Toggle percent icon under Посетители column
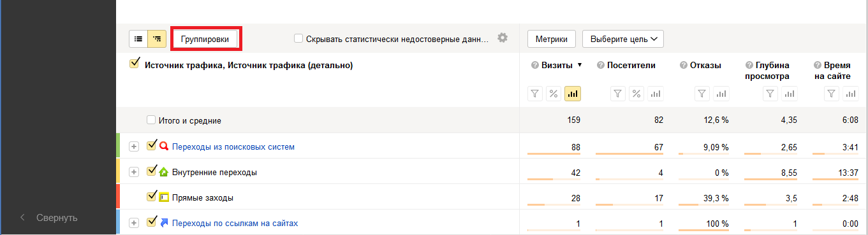868x235 pixels. (636, 94)
